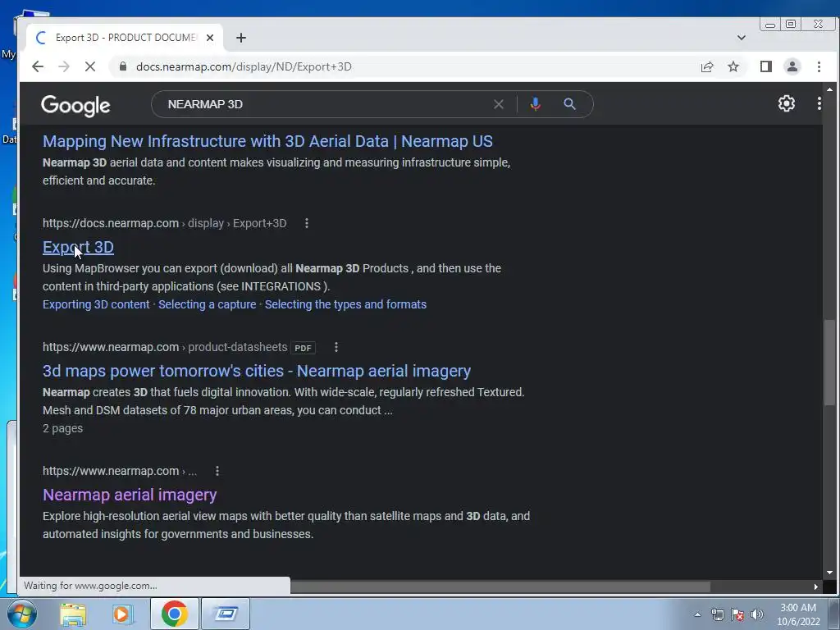Go back with the browser back arrow

[38, 66]
